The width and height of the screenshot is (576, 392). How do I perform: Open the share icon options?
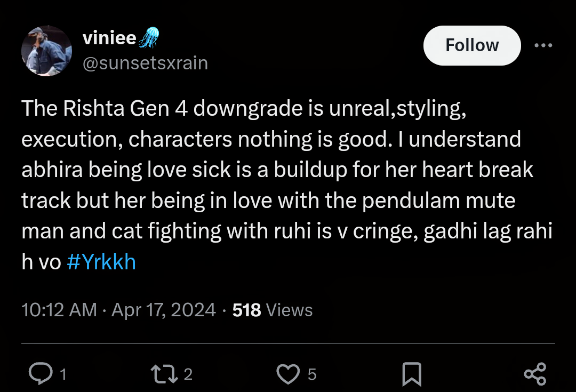pyautogui.click(x=535, y=374)
